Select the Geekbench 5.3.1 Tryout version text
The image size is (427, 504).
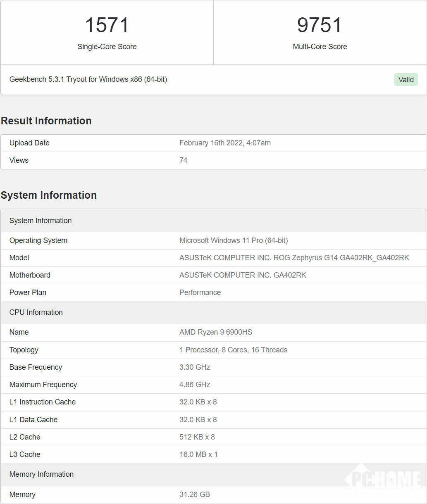tap(88, 79)
